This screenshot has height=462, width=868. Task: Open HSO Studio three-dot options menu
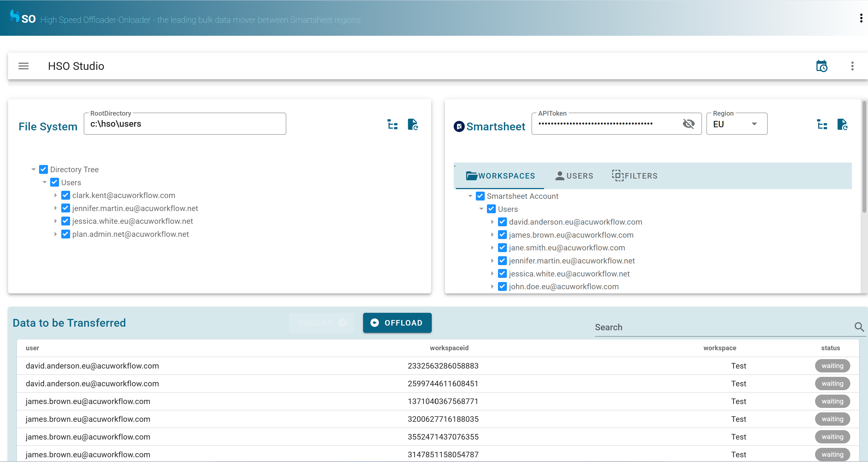pyautogui.click(x=852, y=66)
